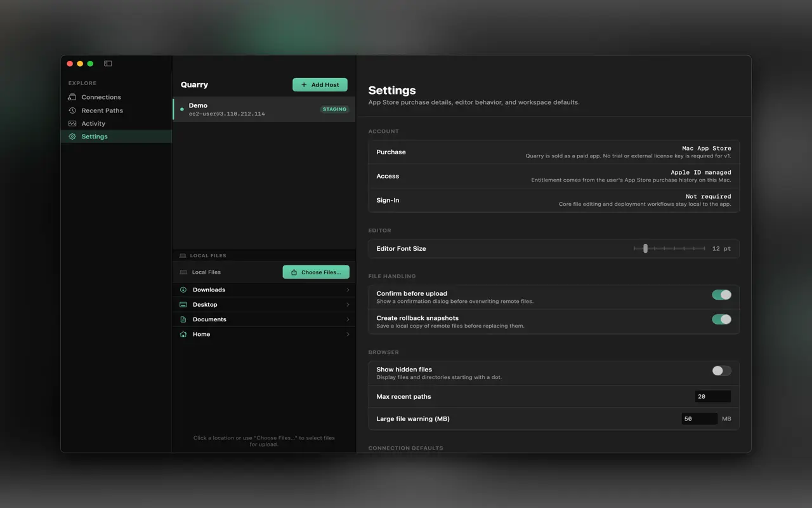The height and width of the screenshot is (508, 812).
Task: Go to the Activity section
Action: (116, 124)
